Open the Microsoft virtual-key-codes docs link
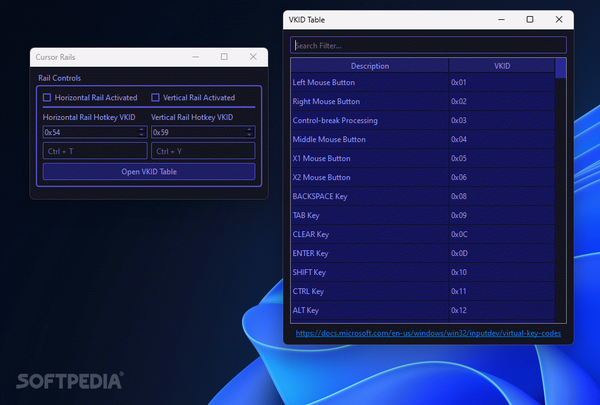The image size is (600, 405). click(428, 333)
